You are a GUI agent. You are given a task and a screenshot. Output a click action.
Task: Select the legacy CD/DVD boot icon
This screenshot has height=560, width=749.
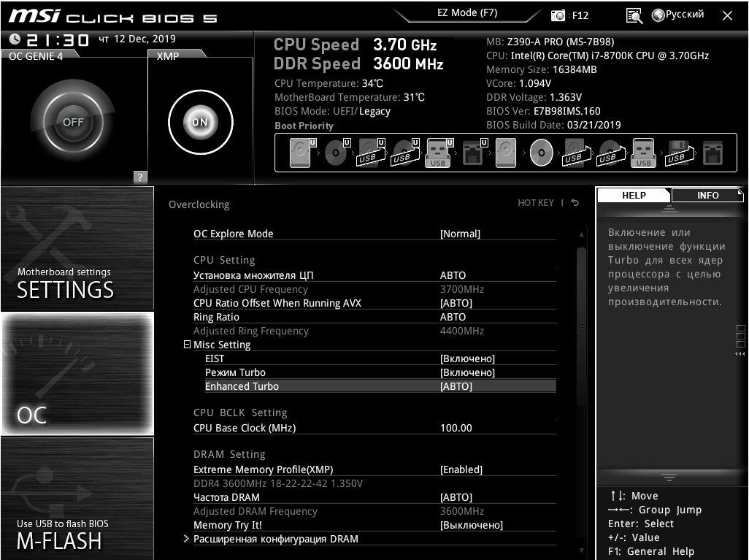tap(541, 153)
